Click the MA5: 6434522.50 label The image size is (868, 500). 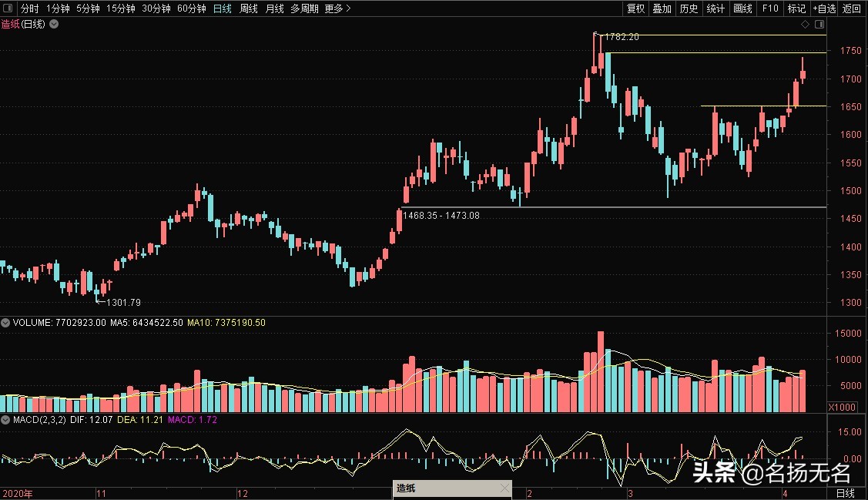click(x=146, y=322)
